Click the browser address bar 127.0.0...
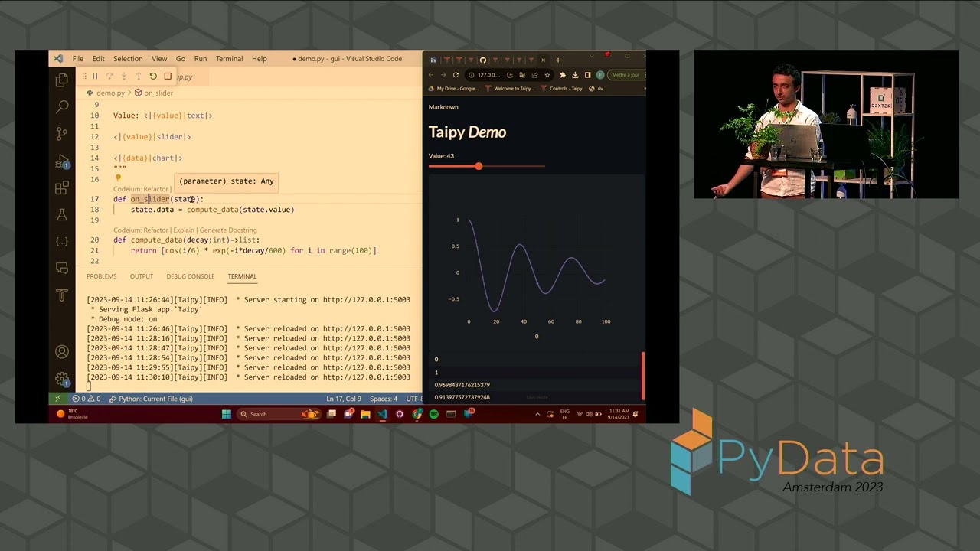Screen dimensions: 980x551 coord(488,75)
